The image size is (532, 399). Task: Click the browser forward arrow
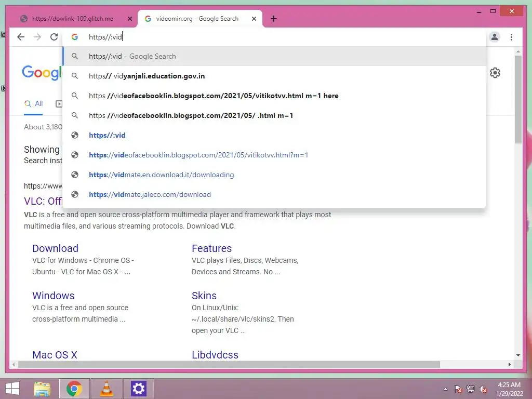coord(37,37)
